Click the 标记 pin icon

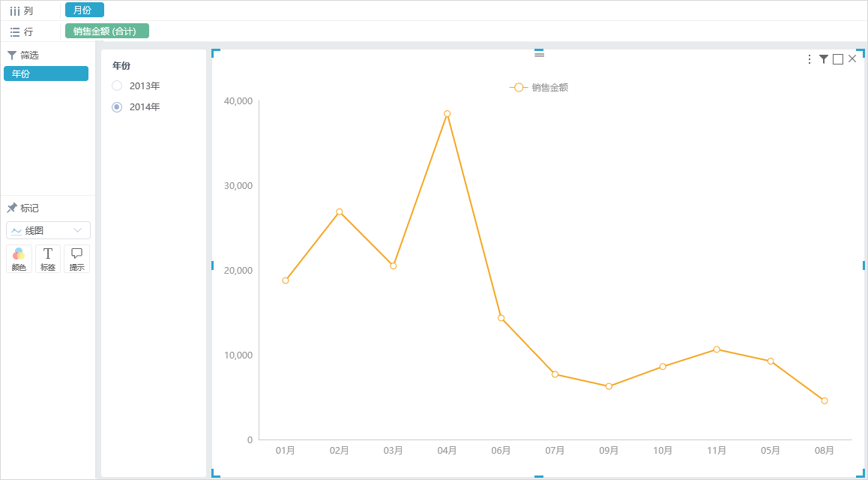(x=12, y=208)
